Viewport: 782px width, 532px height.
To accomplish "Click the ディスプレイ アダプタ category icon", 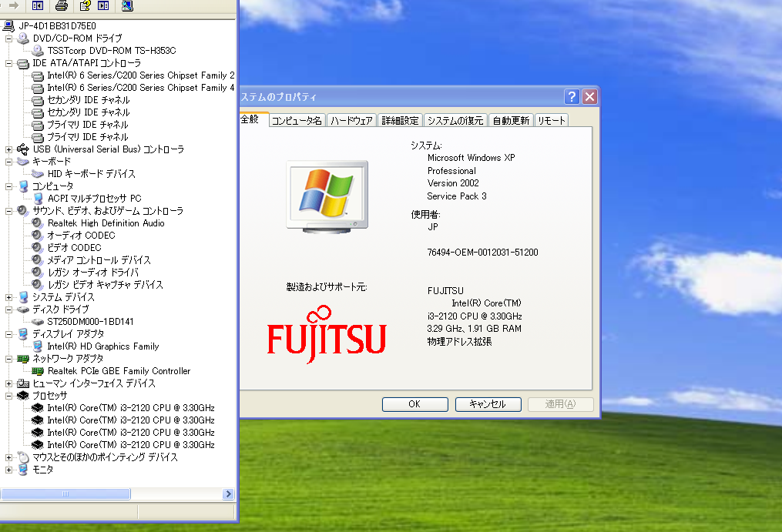I will 23,334.
